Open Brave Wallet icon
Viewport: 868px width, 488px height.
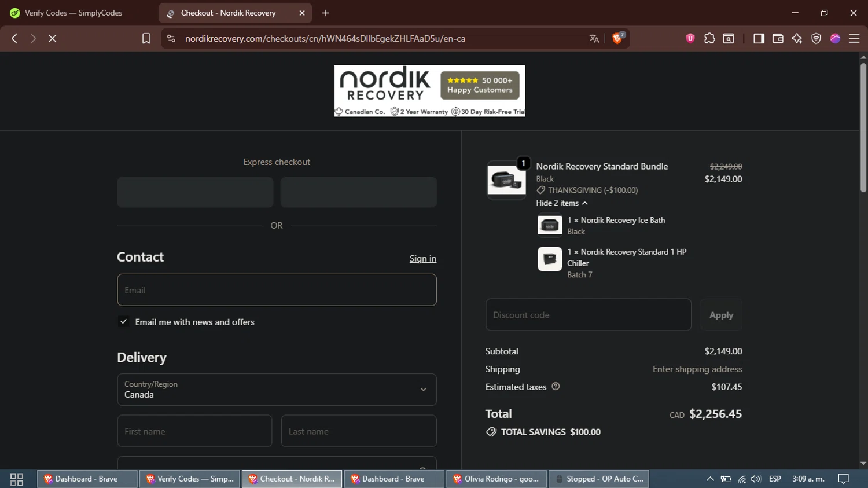(x=778, y=38)
